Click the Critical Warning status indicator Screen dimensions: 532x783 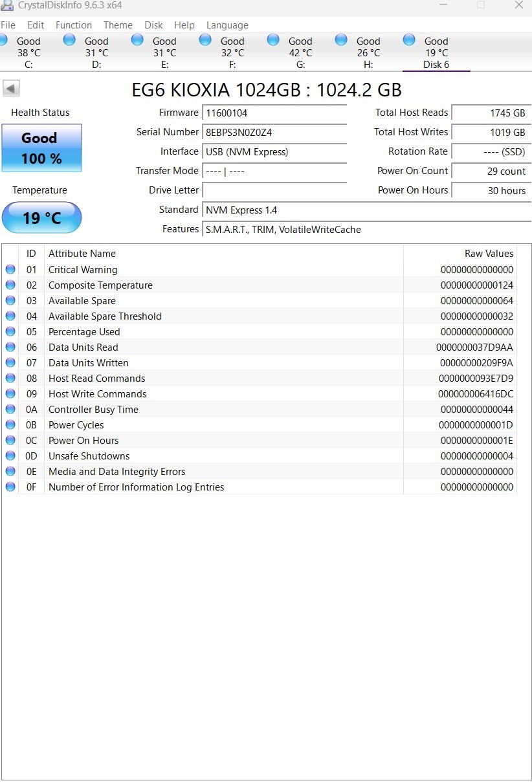pyautogui.click(x=10, y=269)
